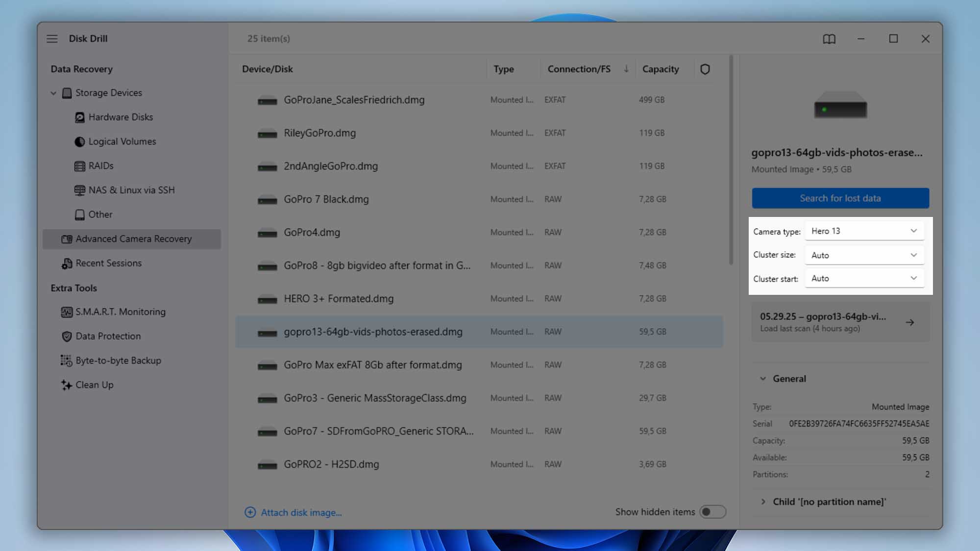
Task: Sort by Device/Disk column header
Action: click(268, 69)
